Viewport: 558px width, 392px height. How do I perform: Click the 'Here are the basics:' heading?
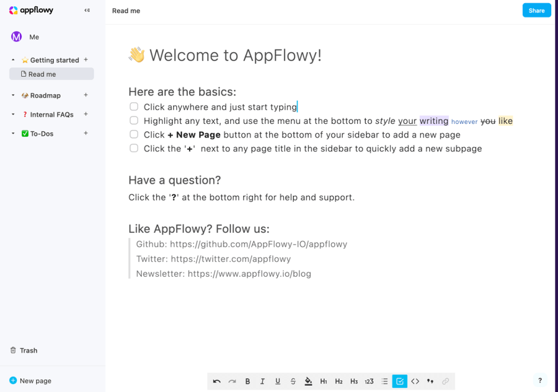(x=182, y=92)
